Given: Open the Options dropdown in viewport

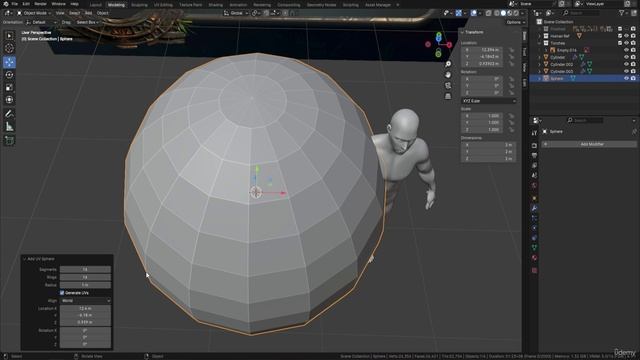Looking at the screenshot, I should point(515,22).
